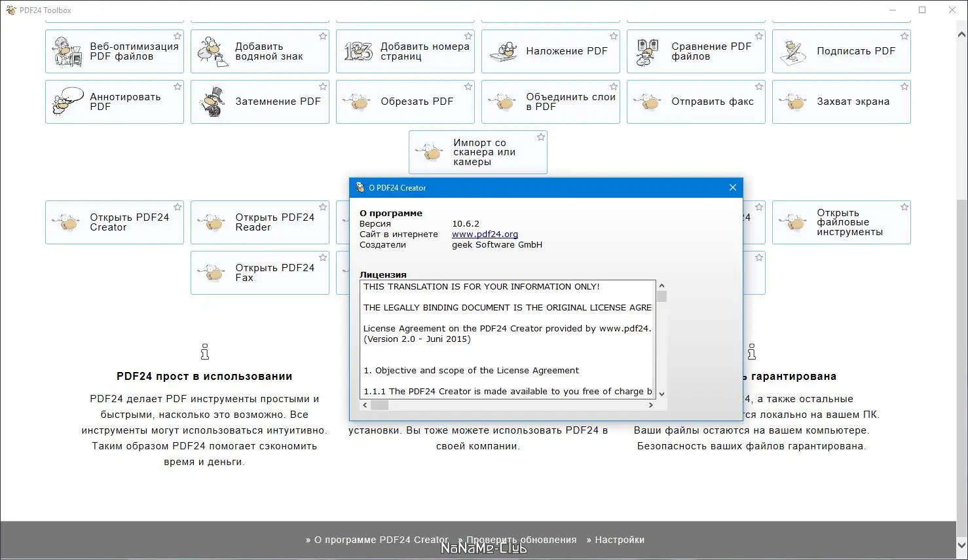The height and width of the screenshot is (560, 968).
Task: Click the geek Software GmbH text
Action: [497, 244]
